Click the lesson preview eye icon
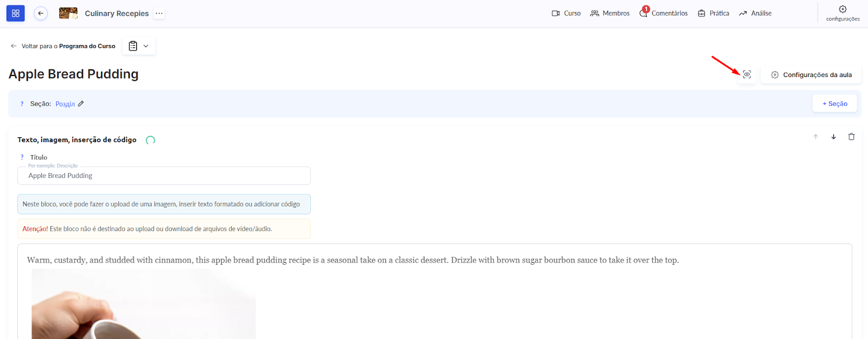Image resolution: width=868 pixels, height=339 pixels. pos(747,75)
